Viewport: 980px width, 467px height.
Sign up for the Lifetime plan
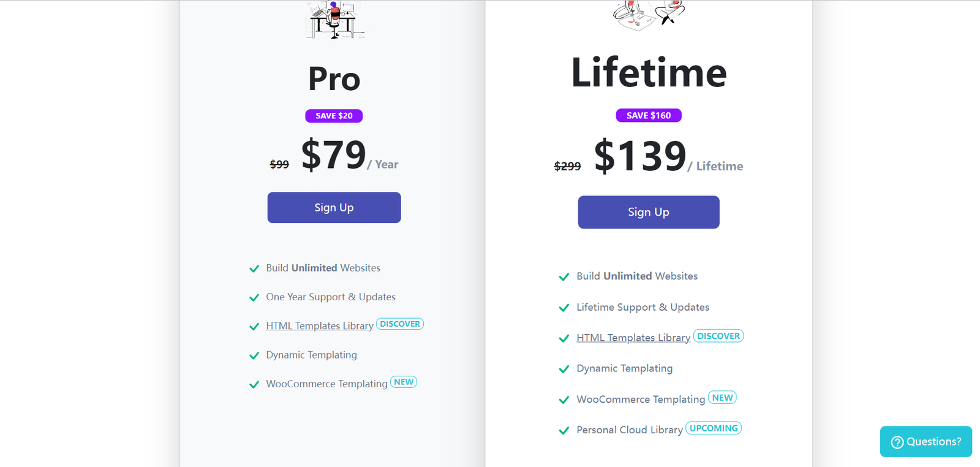649,212
